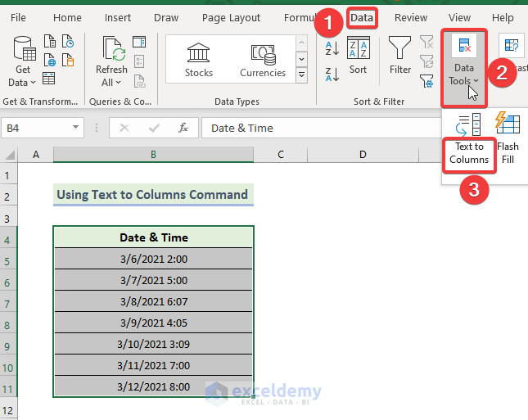
Task: Select column B header
Action: point(153,154)
